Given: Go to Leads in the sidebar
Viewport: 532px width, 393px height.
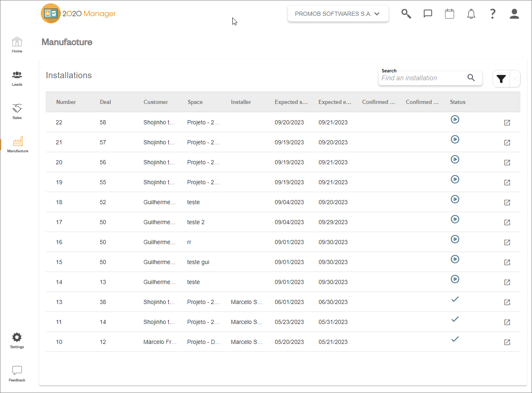Looking at the screenshot, I should pos(17,78).
